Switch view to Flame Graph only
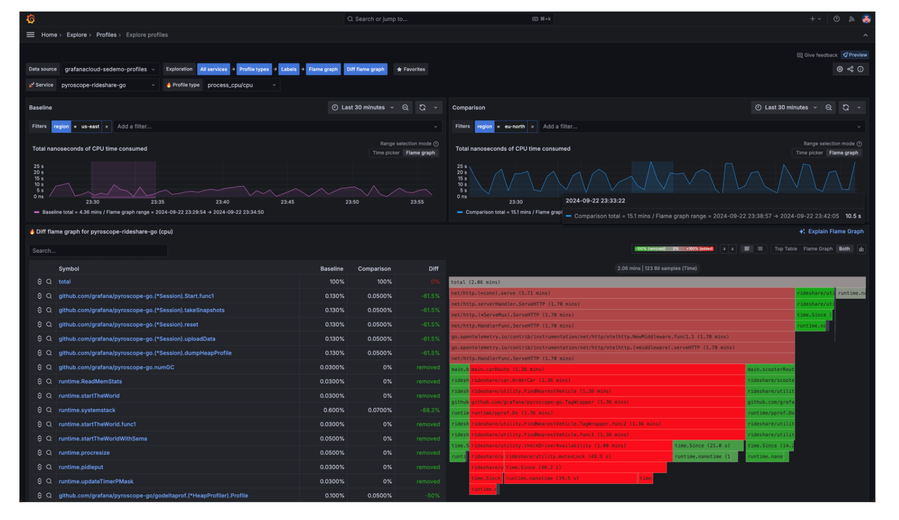This screenshot has height=520, width=899. pyautogui.click(x=818, y=249)
